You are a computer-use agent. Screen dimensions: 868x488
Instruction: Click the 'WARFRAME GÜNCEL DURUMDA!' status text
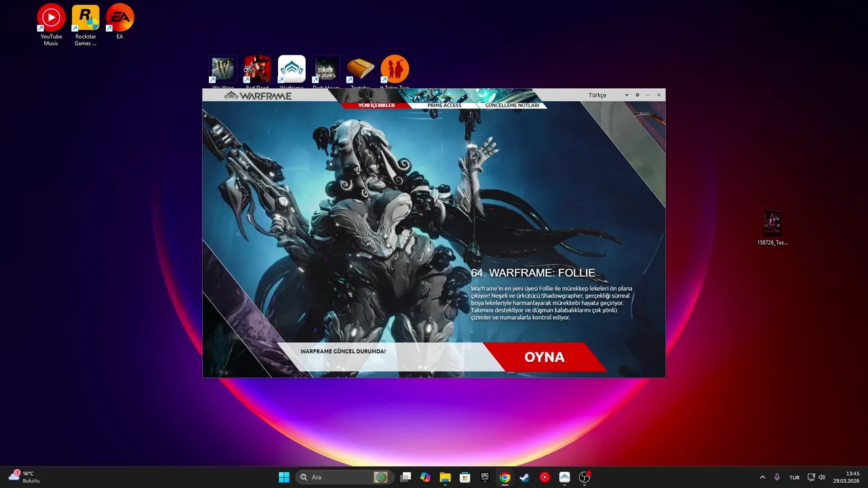pyautogui.click(x=343, y=351)
